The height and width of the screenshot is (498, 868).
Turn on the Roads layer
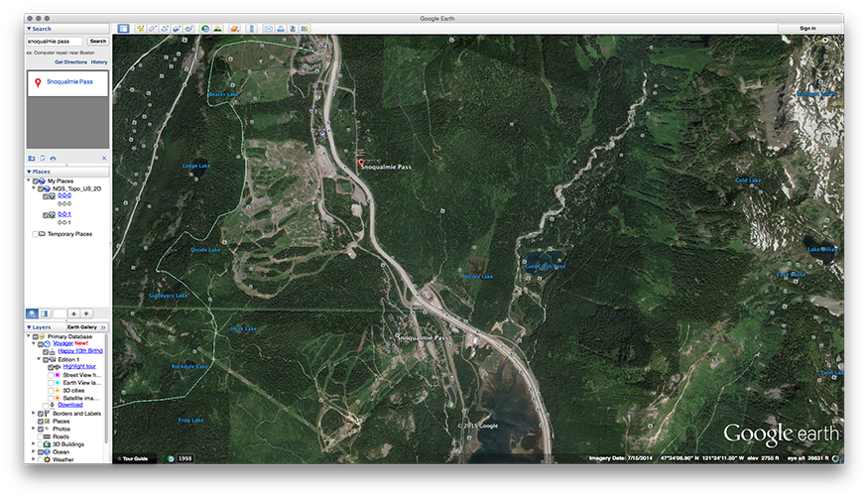pos(41,437)
